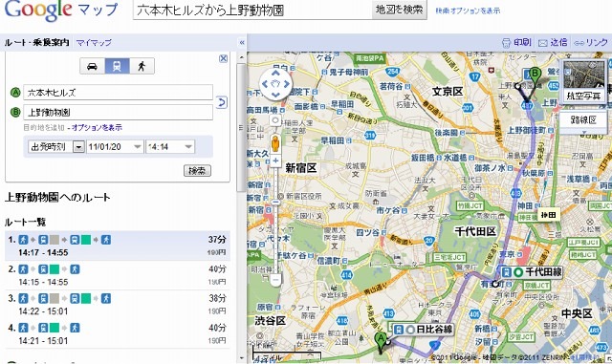Select the train transit mode icon
Screen dimensions: 612x364
pos(117,66)
